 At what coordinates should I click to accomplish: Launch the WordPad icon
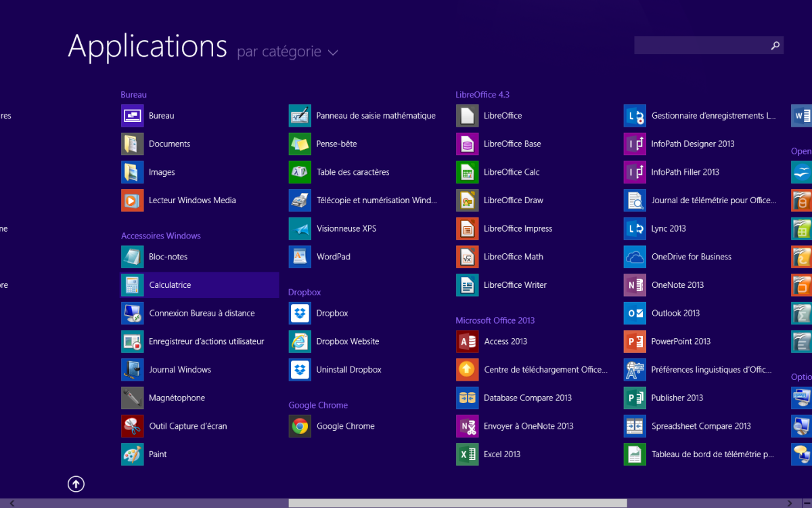300,257
